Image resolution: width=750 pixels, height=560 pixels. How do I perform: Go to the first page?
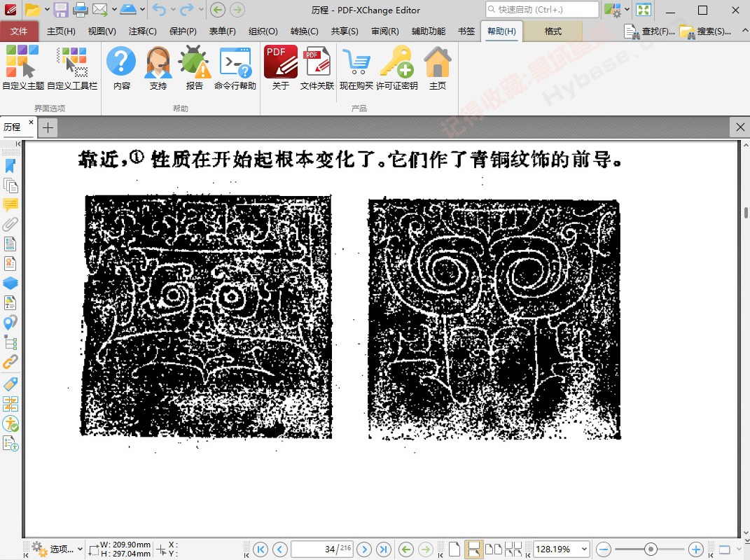coord(261,549)
